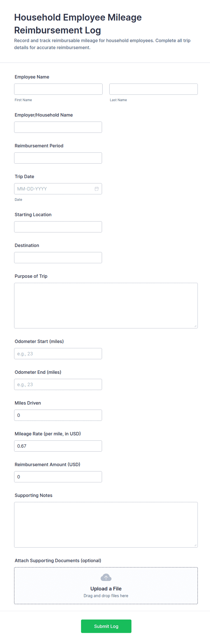Image resolution: width=210 pixels, height=644 pixels.
Task: Click the Mileage Rate field showing 0.67
Action: click(58, 446)
